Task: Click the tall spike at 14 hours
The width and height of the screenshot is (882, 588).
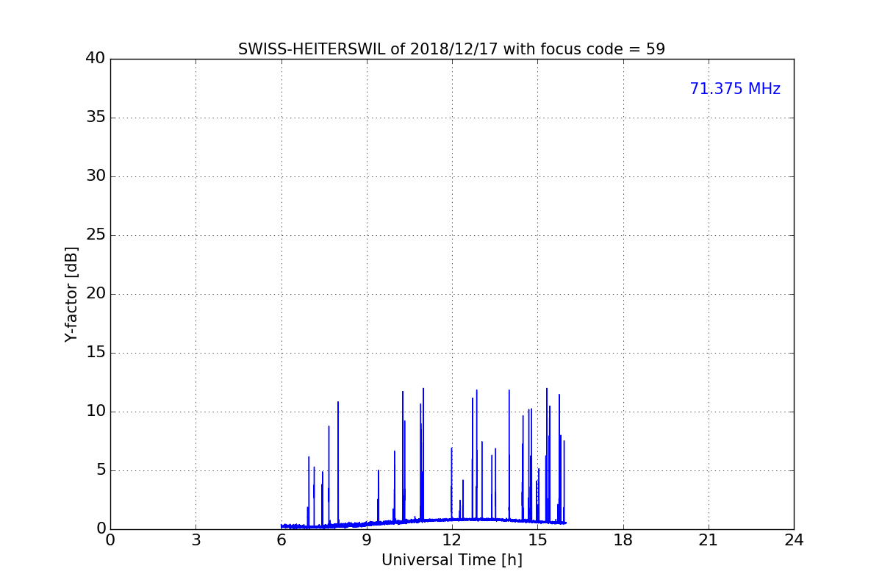Action: point(509,456)
